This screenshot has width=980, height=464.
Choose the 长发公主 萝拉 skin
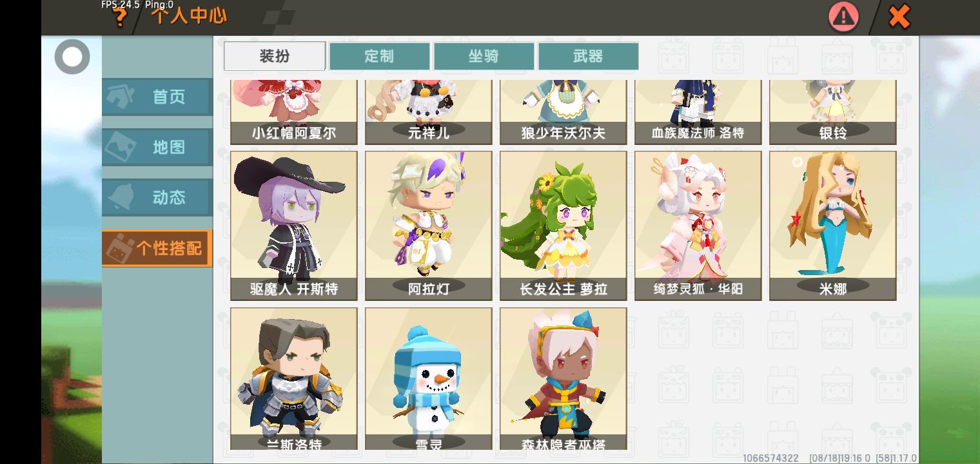point(563,226)
